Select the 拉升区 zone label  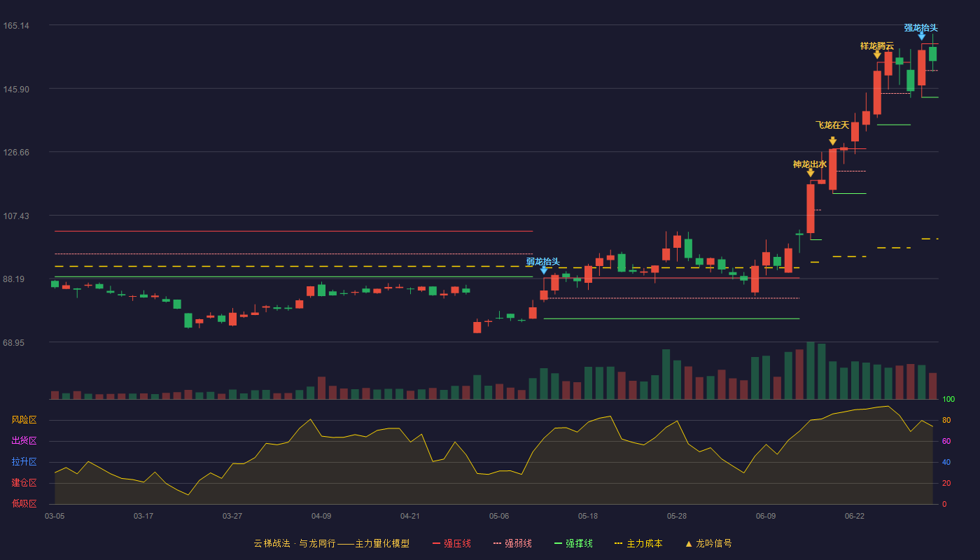[x=24, y=462]
